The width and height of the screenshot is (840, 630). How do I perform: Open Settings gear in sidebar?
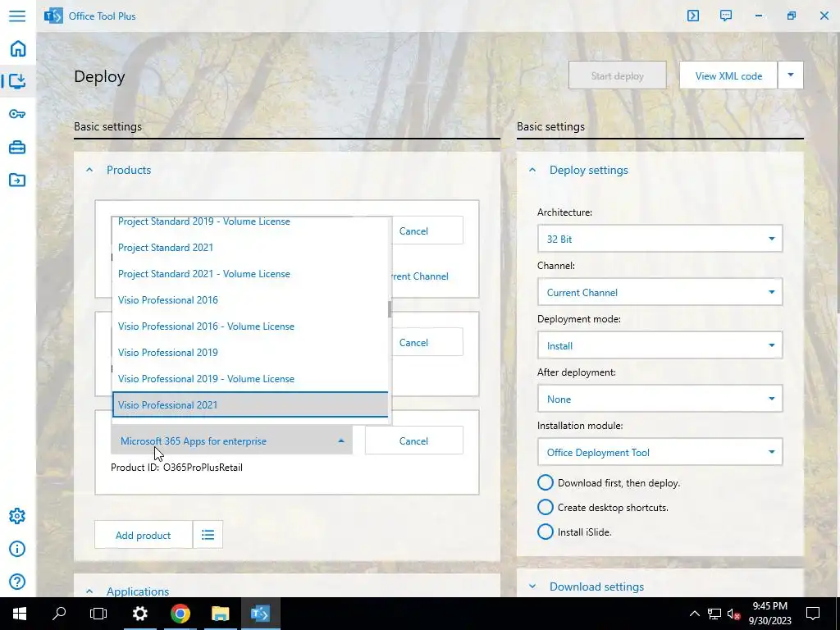(17, 516)
